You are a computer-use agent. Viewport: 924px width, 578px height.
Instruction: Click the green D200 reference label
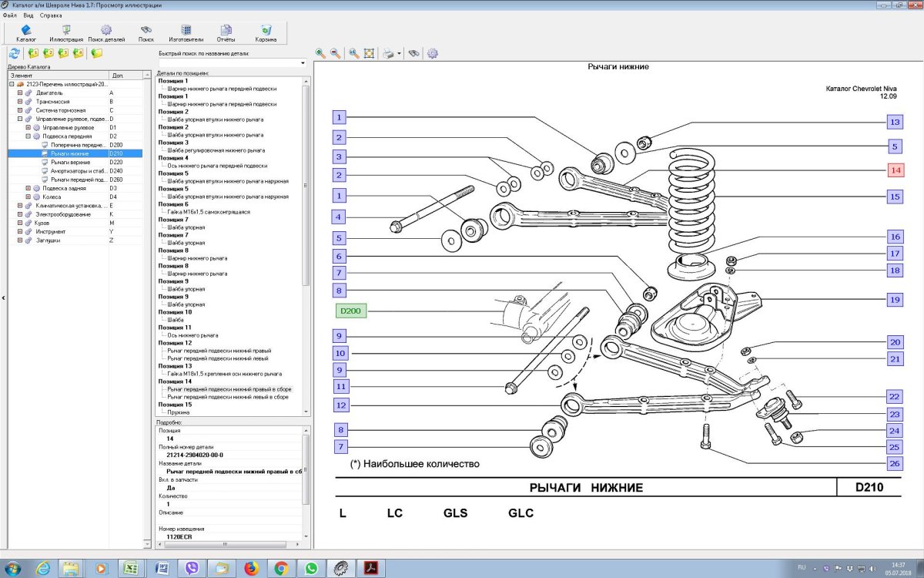(x=351, y=311)
